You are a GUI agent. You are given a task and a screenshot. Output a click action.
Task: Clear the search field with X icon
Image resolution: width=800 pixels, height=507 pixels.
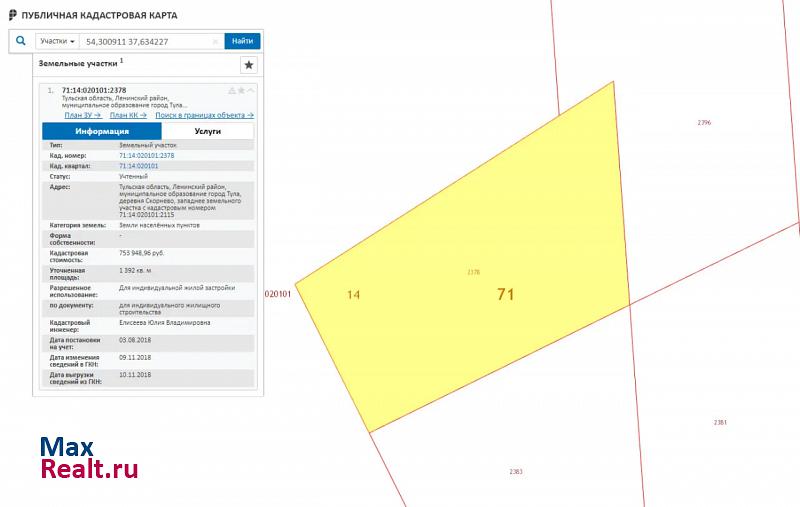(x=215, y=42)
